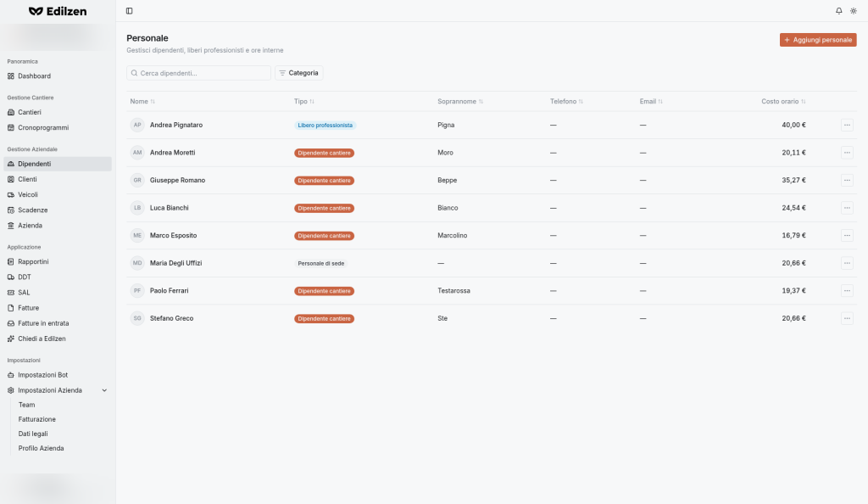Open Veicoli in the sidebar
The height and width of the screenshot is (504, 868).
[x=58, y=195]
